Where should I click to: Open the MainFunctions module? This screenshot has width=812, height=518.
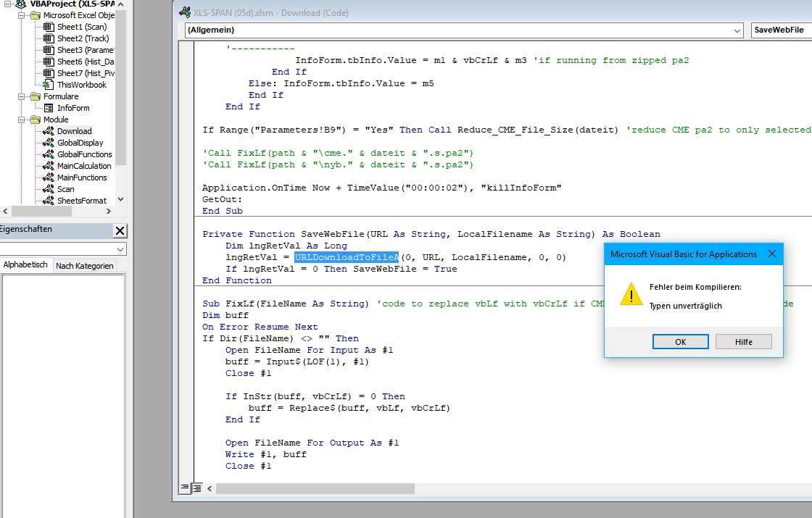click(82, 177)
